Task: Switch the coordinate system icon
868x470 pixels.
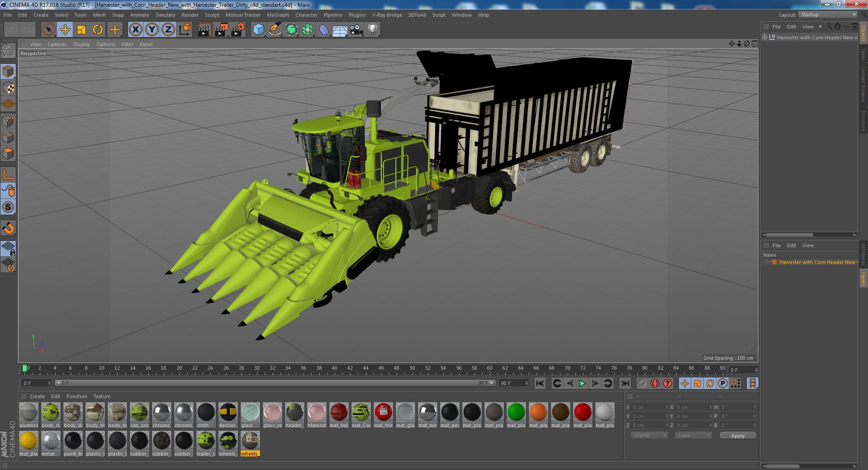Action: tap(185, 30)
